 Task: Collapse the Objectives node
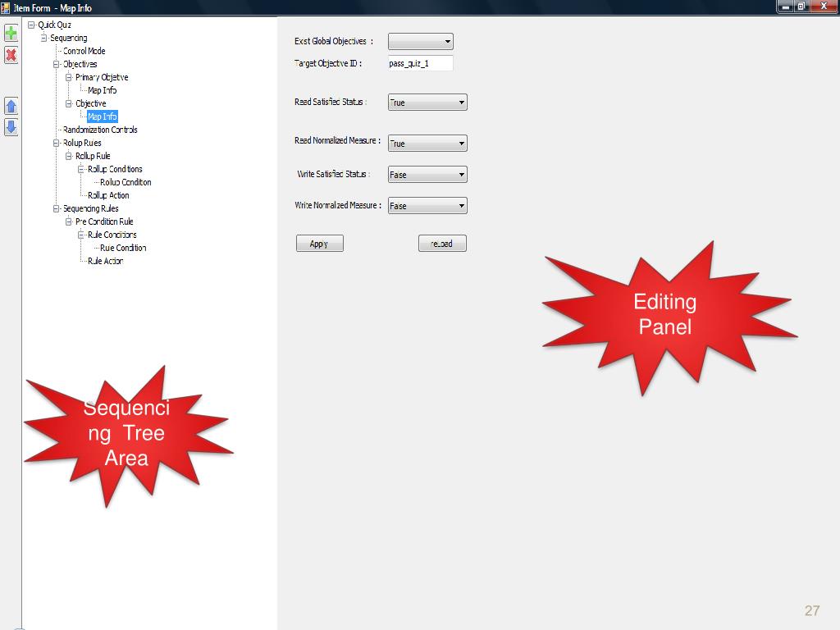pyautogui.click(x=57, y=64)
